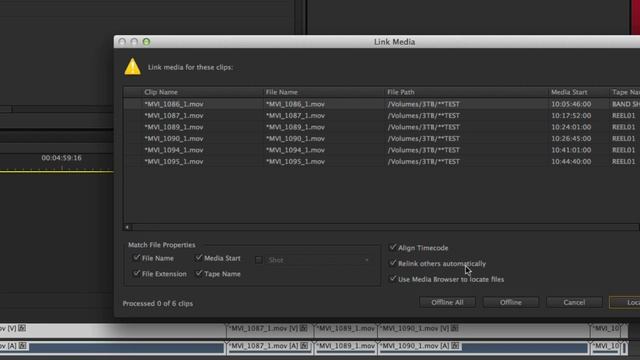The width and height of the screenshot is (640, 360).
Task: Toggle the Tape Name match checkbox
Action: 199,273
